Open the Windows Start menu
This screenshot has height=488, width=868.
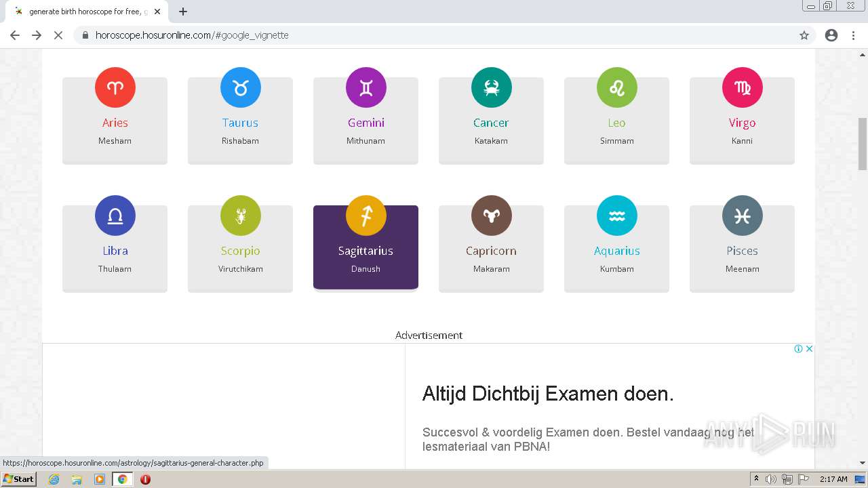coord(19,479)
